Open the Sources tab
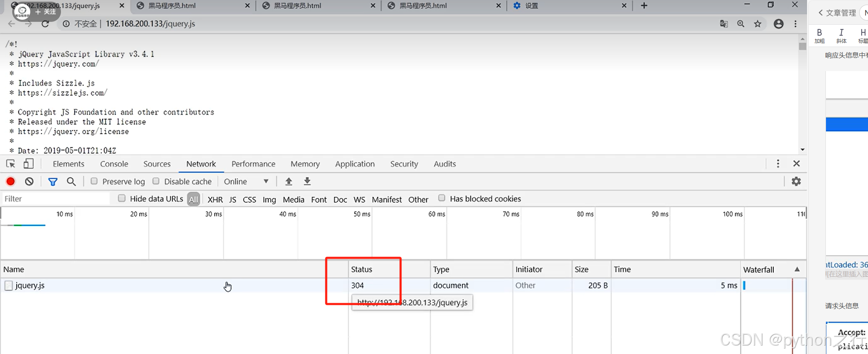Image resolution: width=868 pixels, height=354 pixels. pos(157,164)
